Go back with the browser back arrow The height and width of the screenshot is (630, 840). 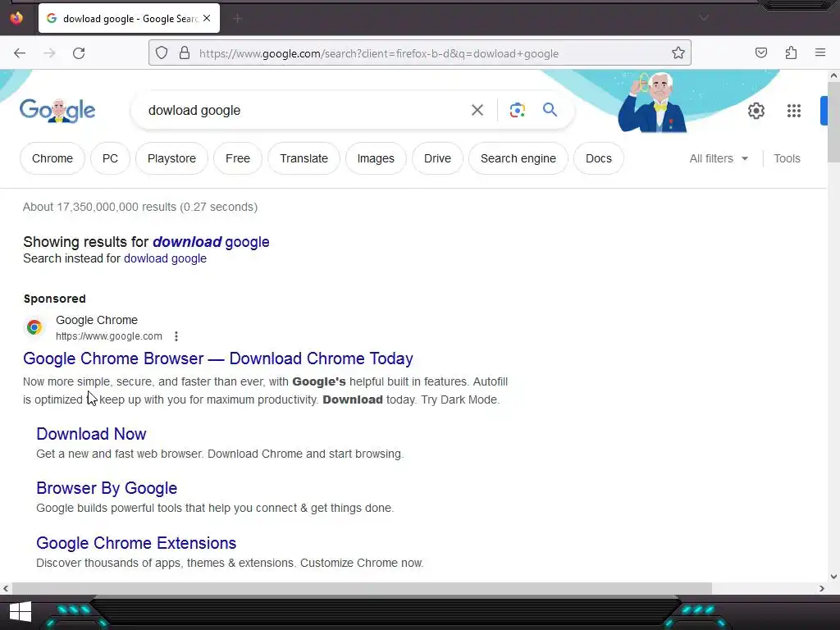click(20, 53)
